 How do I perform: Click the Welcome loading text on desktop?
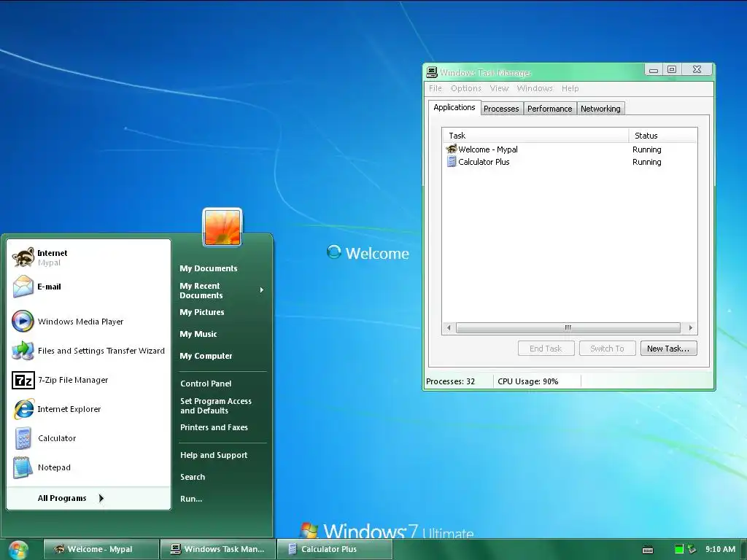coord(377,253)
